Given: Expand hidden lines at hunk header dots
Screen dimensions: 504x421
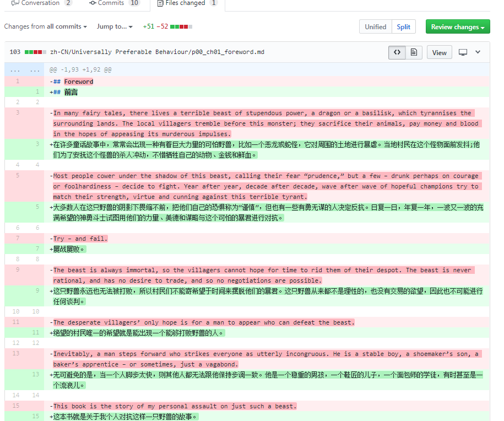Looking at the screenshot, I should [24, 70].
